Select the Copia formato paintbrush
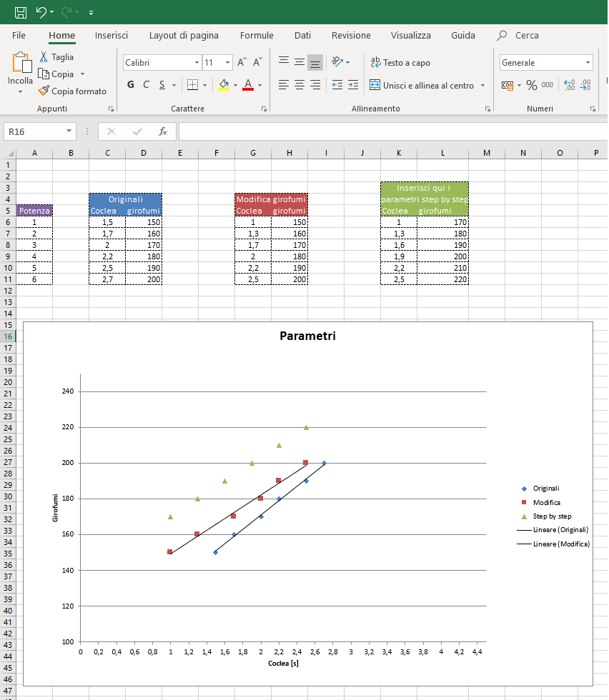The image size is (609, 700). (x=44, y=91)
